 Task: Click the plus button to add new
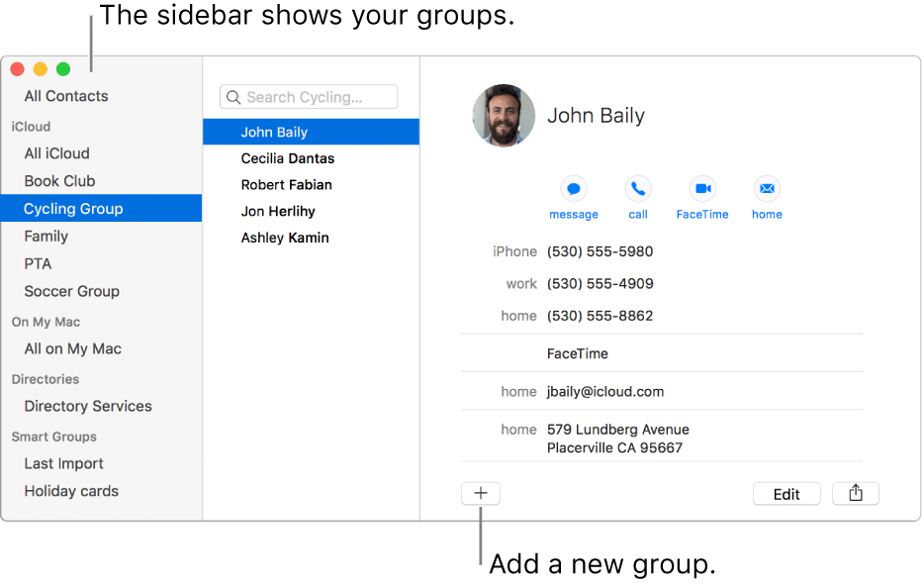pos(481,493)
